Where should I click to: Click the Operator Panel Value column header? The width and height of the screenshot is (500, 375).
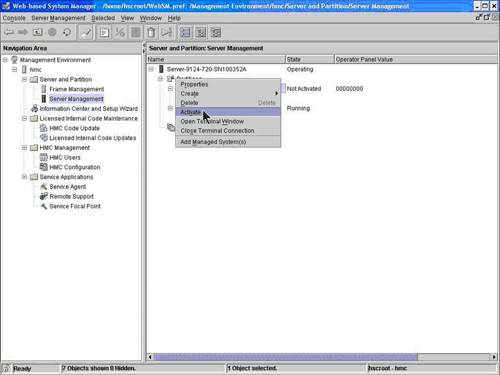click(x=416, y=59)
